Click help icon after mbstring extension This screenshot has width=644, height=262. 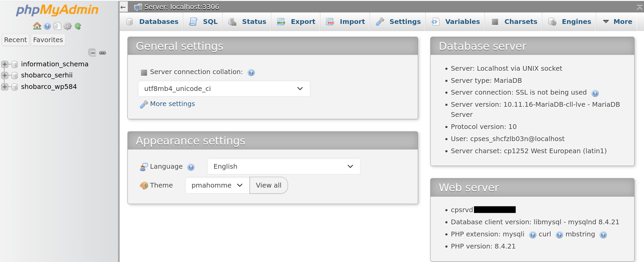click(x=603, y=235)
